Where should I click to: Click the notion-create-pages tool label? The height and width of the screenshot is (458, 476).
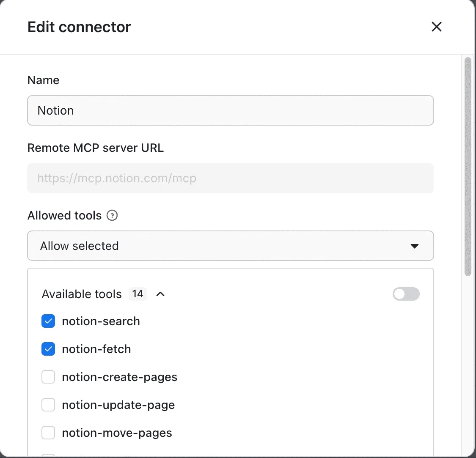pos(120,377)
